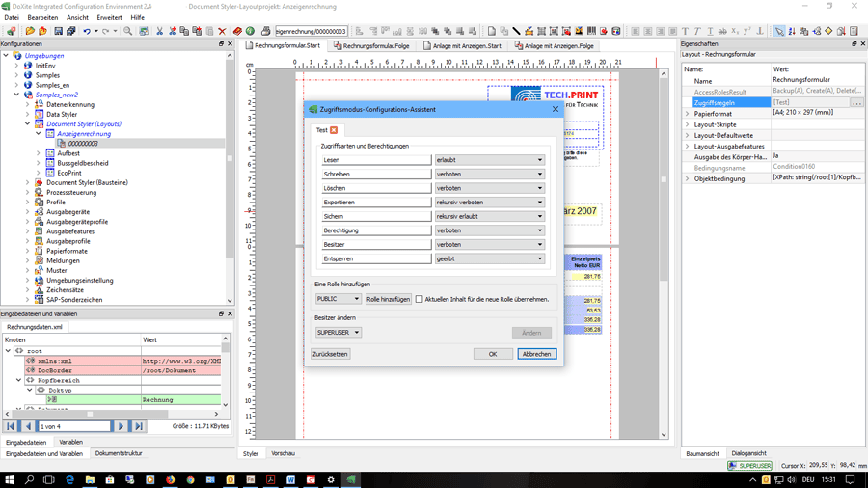
Task: Click the strikethrough text format icon
Action: coord(722,31)
